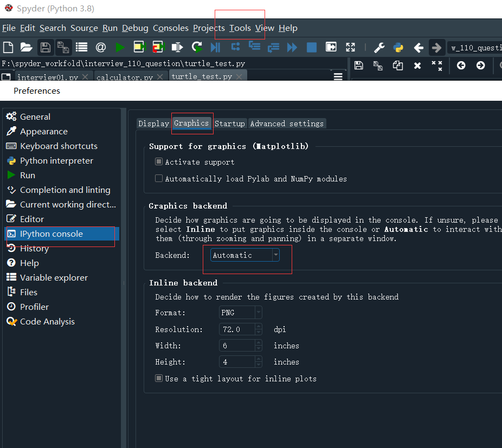Click the circled right arrow icon

point(480,66)
